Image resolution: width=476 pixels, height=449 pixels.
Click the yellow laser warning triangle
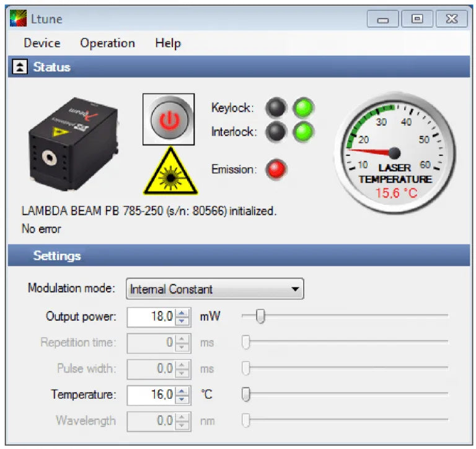point(170,171)
